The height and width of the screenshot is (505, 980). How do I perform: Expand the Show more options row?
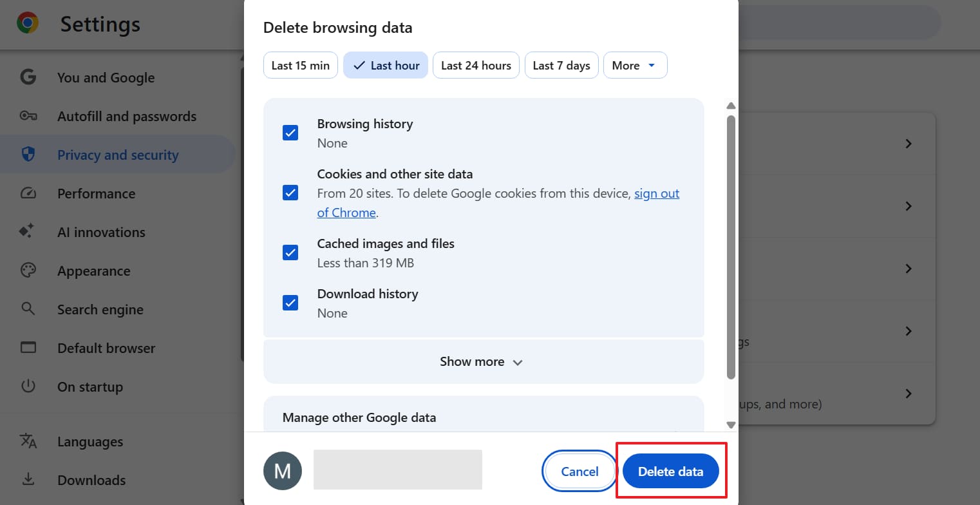pos(483,361)
